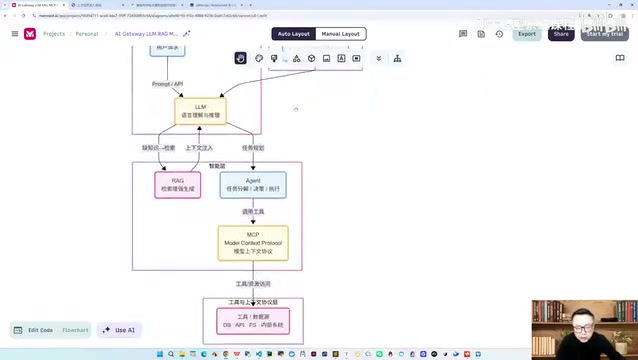Select the text box tool
The image size is (638, 360).
(341, 58)
